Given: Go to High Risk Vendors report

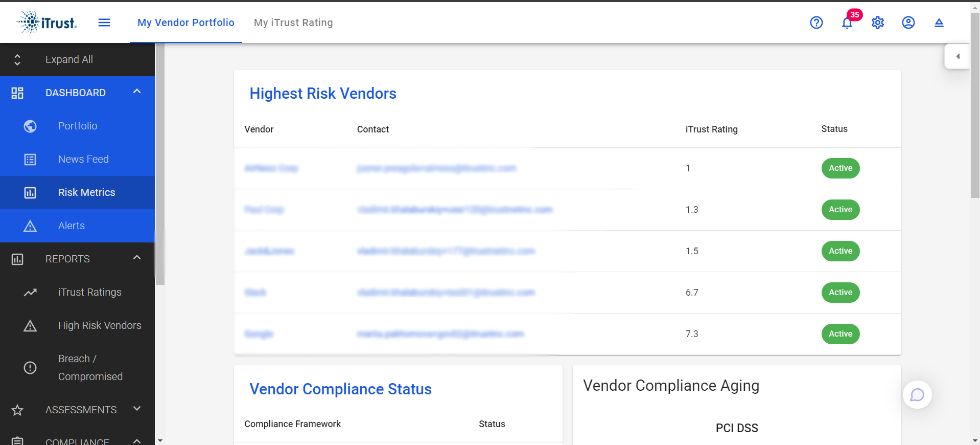Looking at the screenshot, I should coord(100,325).
